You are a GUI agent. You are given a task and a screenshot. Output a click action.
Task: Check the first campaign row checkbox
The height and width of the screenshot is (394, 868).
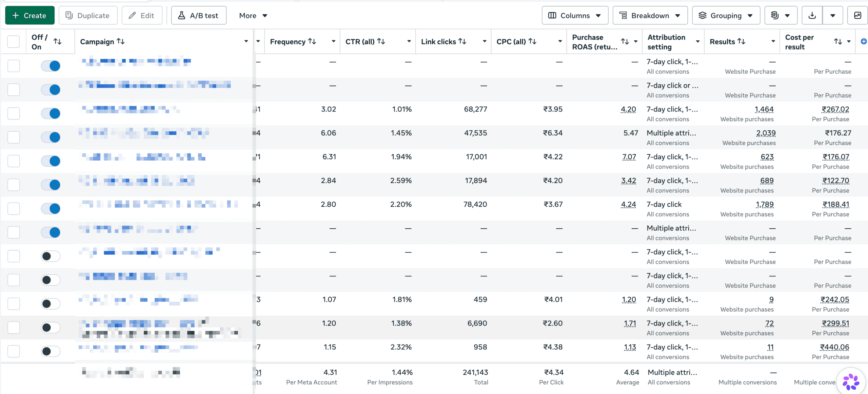pyautogui.click(x=14, y=66)
